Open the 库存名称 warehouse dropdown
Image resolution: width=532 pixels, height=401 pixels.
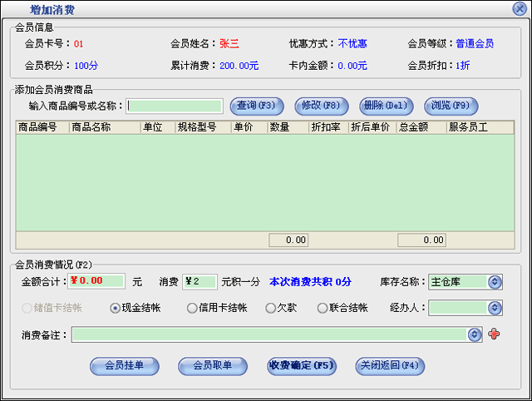[x=495, y=282]
